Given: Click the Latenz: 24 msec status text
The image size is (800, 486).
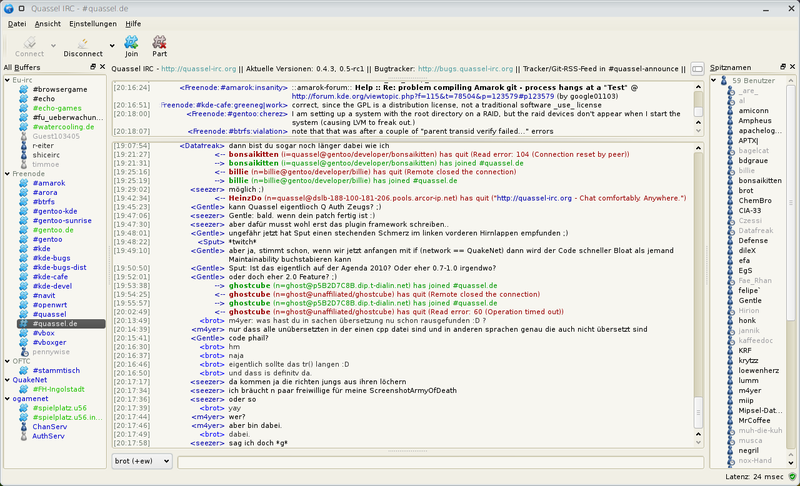Looking at the screenshot, I should pyautogui.click(x=754, y=477).
